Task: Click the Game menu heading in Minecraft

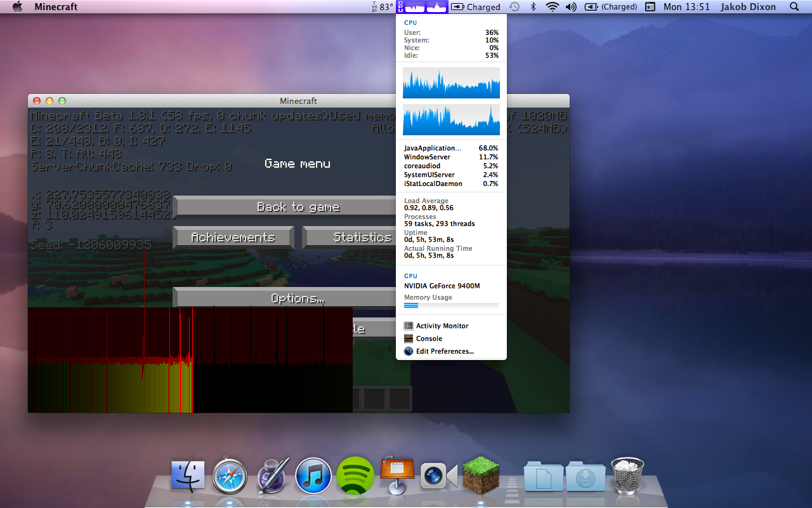Action: click(298, 164)
